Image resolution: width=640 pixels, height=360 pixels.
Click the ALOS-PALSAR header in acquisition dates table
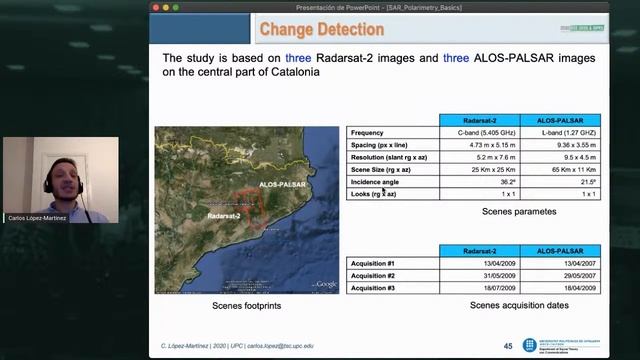tap(560, 251)
